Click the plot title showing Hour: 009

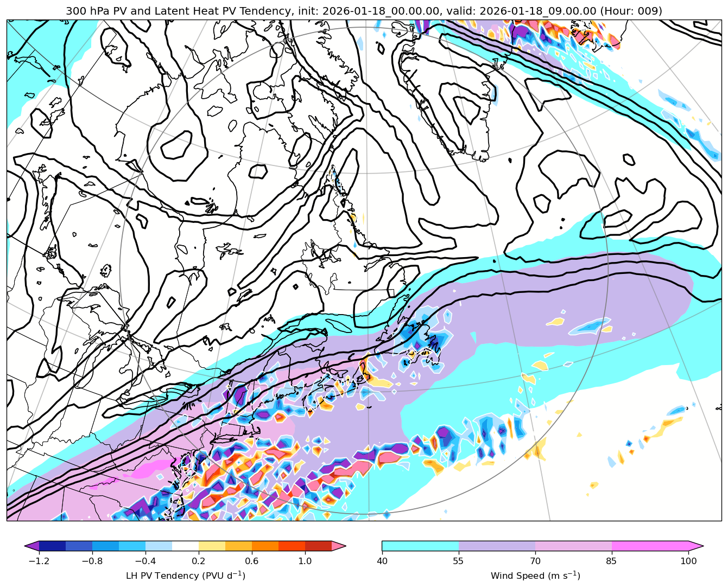coord(364,11)
